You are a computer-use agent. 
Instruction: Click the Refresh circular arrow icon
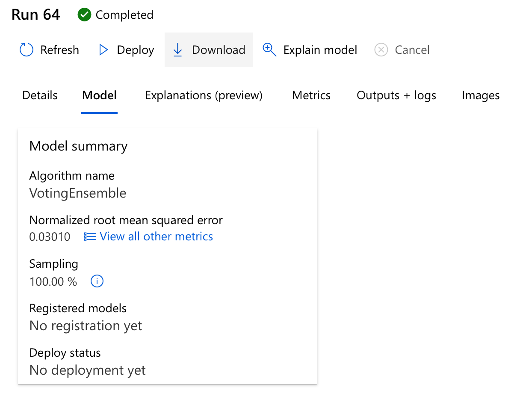[x=27, y=50]
